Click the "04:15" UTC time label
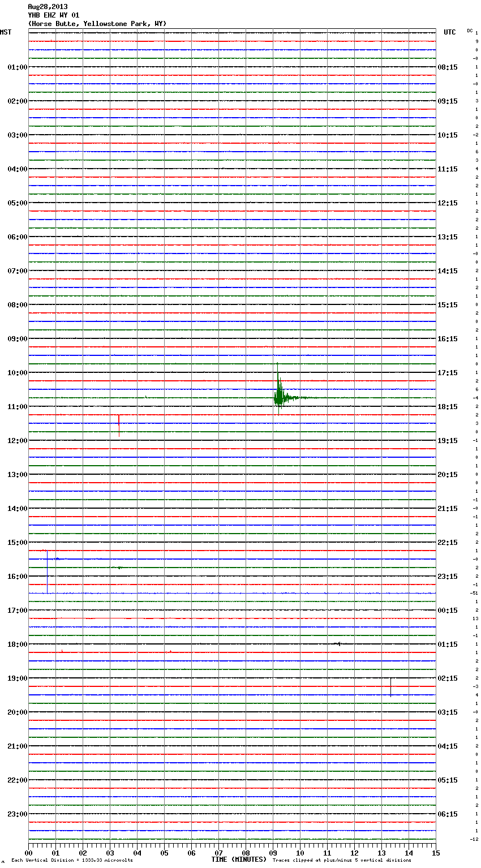The image size is (481, 868). tap(448, 746)
